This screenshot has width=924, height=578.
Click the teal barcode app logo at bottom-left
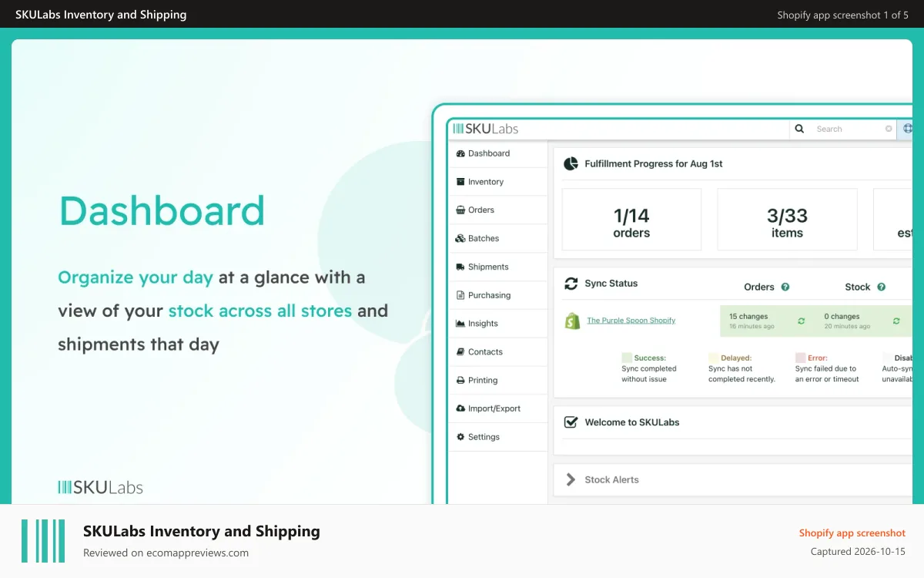point(43,541)
